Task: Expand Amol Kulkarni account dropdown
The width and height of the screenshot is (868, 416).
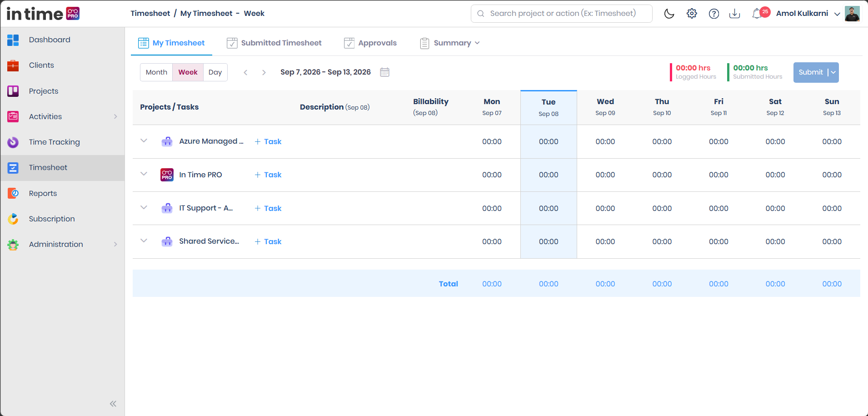Action: [x=837, y=14]
